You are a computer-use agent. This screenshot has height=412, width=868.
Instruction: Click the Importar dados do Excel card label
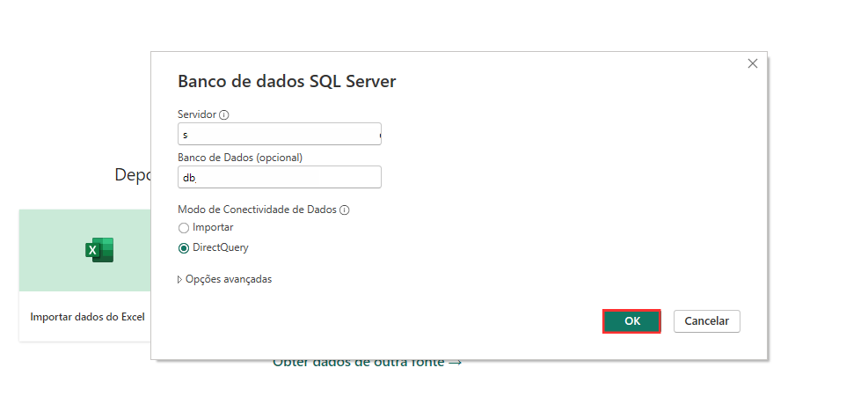point(87,317)
